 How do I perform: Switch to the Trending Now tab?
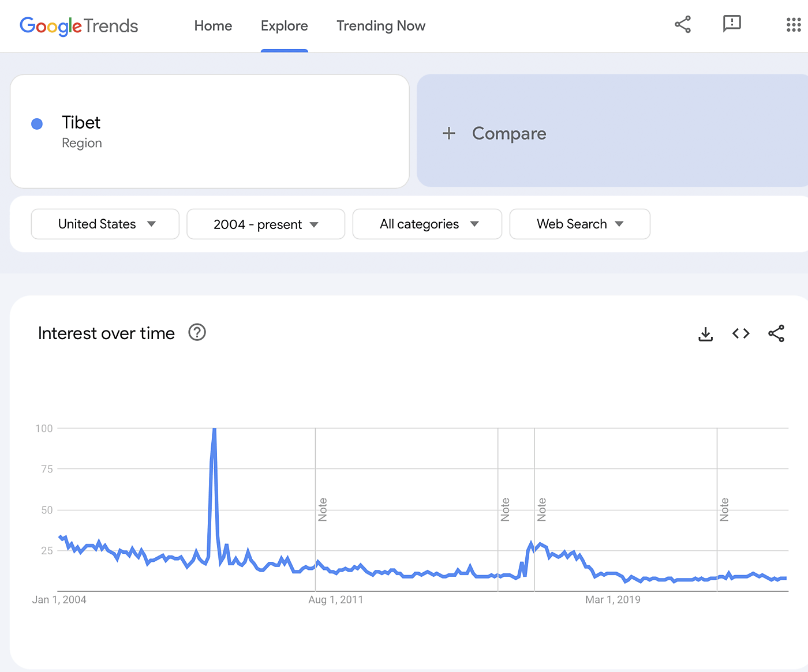coord(381,26)
